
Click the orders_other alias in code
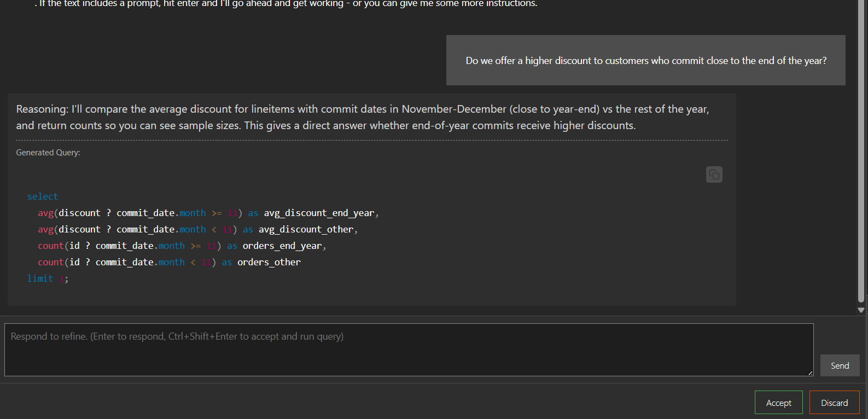(x=269, y=262)
